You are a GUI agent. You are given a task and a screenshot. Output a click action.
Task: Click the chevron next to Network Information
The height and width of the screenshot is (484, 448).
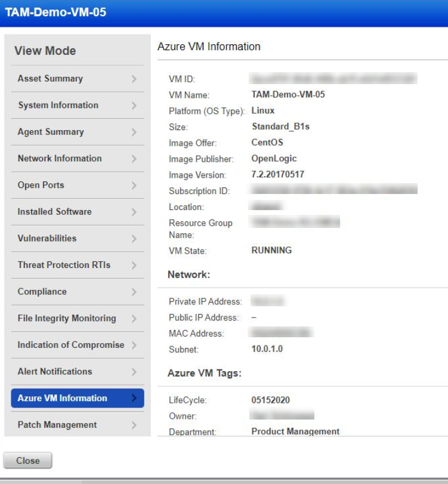(134, 159)
